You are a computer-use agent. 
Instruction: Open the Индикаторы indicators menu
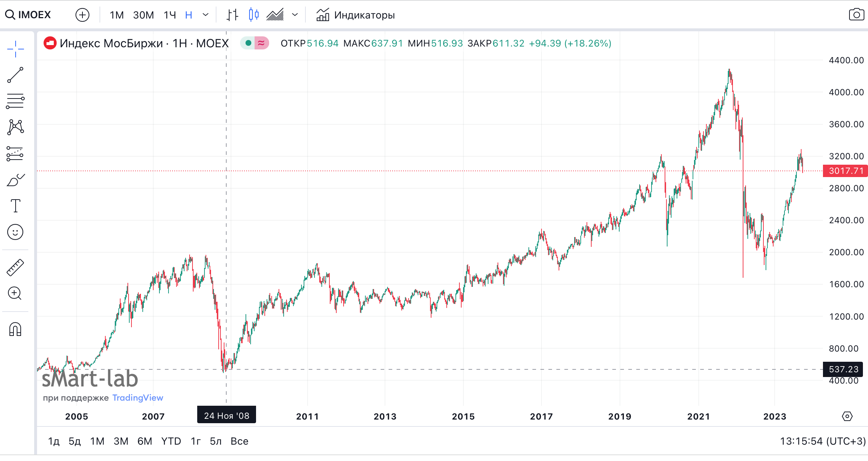coord(356,15)
